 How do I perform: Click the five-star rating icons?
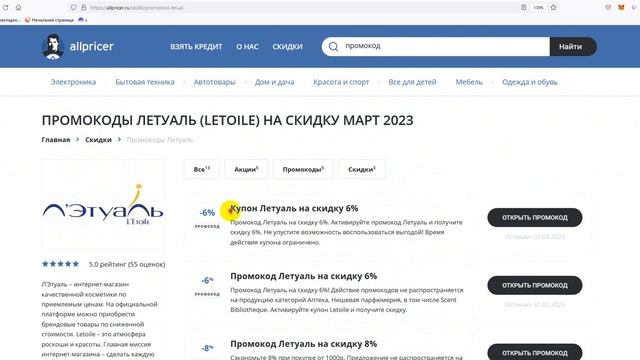(x=60, y=264)
